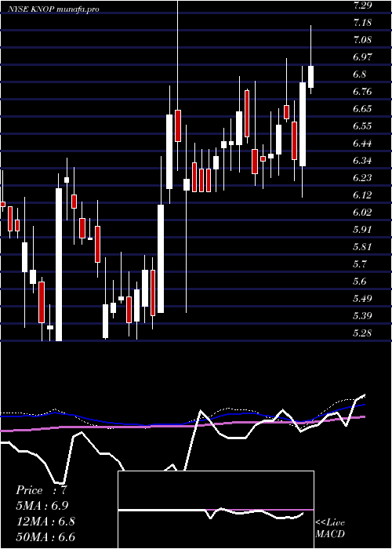Click the 6.65 price axis label

point(362,108)
